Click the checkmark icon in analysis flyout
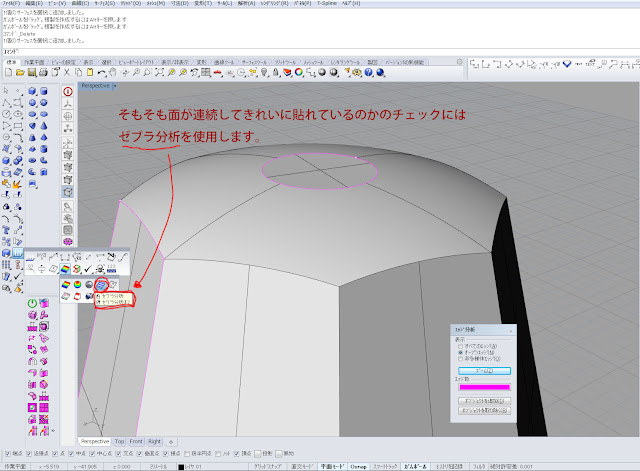This screenshot has width=640, height=471. point(88,269)
